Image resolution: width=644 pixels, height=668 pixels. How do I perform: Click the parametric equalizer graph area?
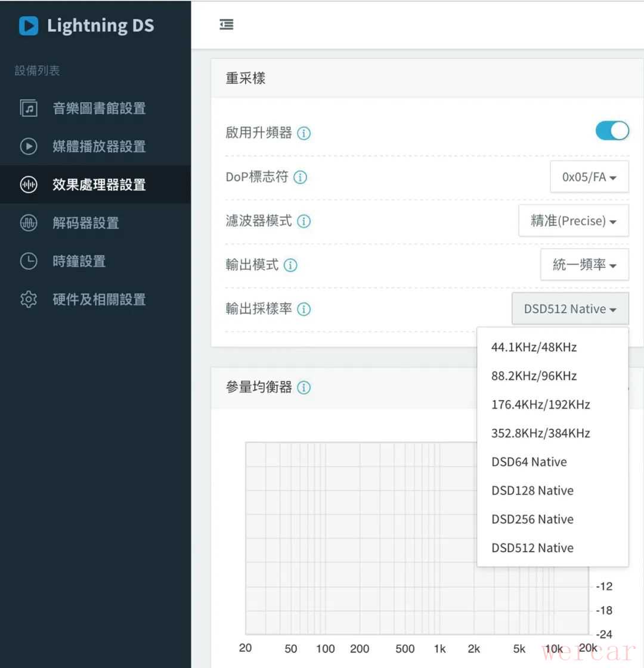[358, 537]
